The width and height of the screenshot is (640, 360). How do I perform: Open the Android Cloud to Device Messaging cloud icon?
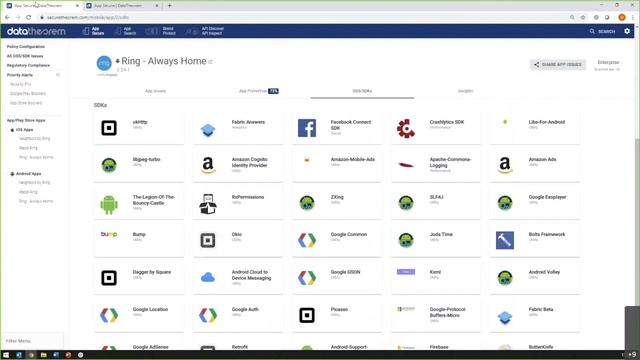(208, 278)
